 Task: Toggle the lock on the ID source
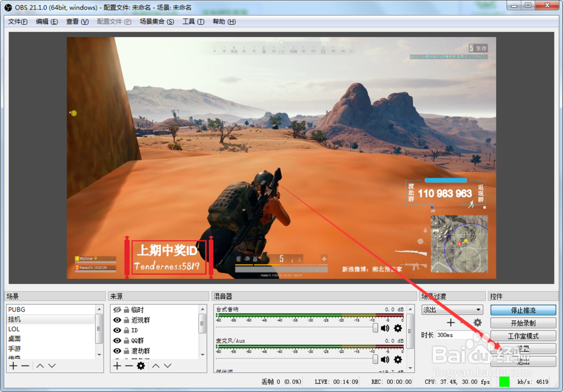coord(126,330)
